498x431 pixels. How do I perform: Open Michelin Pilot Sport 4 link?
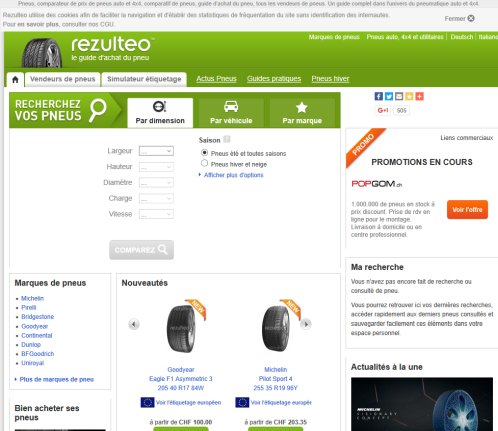click(x=275, y=379)
